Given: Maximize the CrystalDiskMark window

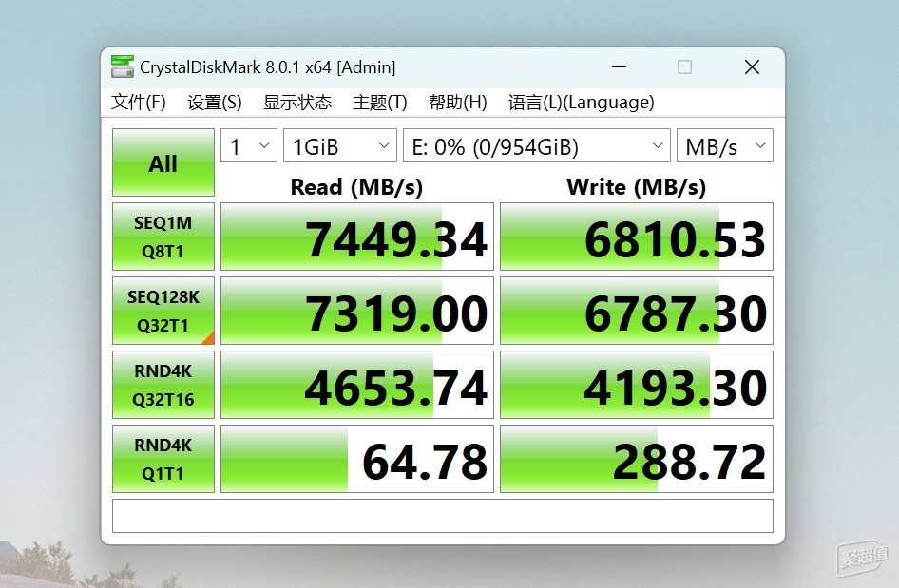Looking at the screenshot, I should tap(684, 67).
